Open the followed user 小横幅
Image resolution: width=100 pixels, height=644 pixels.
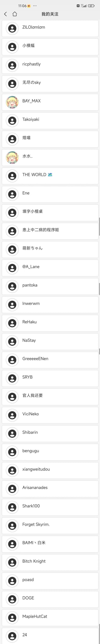50,47
